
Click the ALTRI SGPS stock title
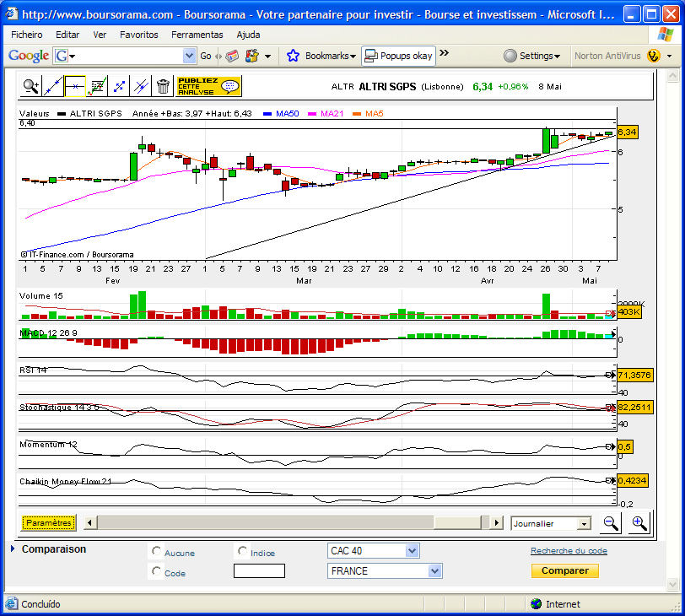pos(387,87)
